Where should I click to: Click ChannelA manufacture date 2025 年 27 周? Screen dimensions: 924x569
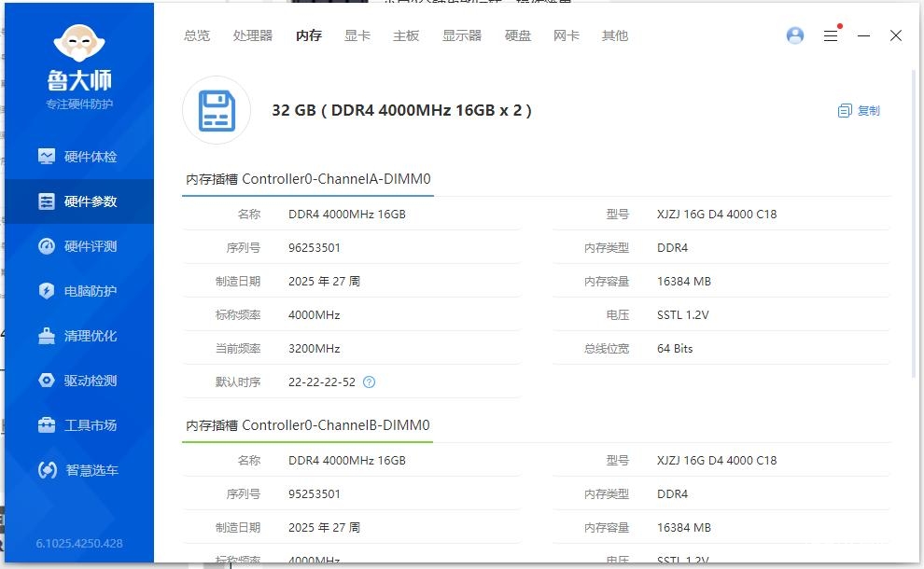click(x=324, y=282)
